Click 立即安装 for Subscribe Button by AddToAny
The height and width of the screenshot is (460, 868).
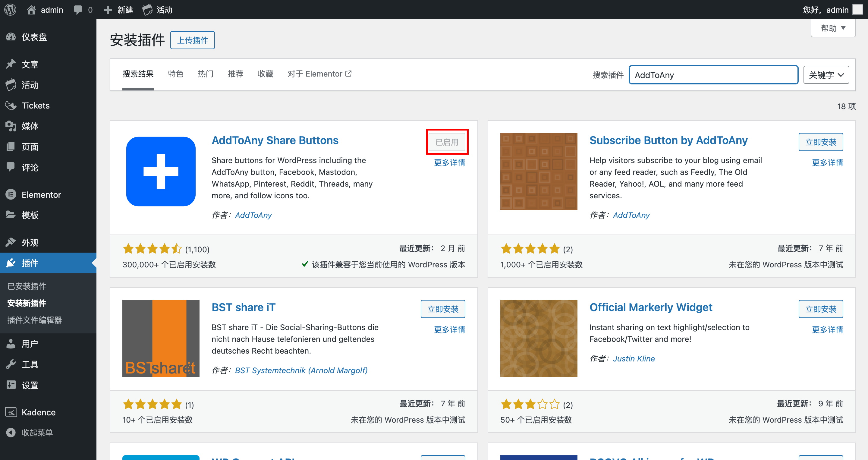coord(821,142)
